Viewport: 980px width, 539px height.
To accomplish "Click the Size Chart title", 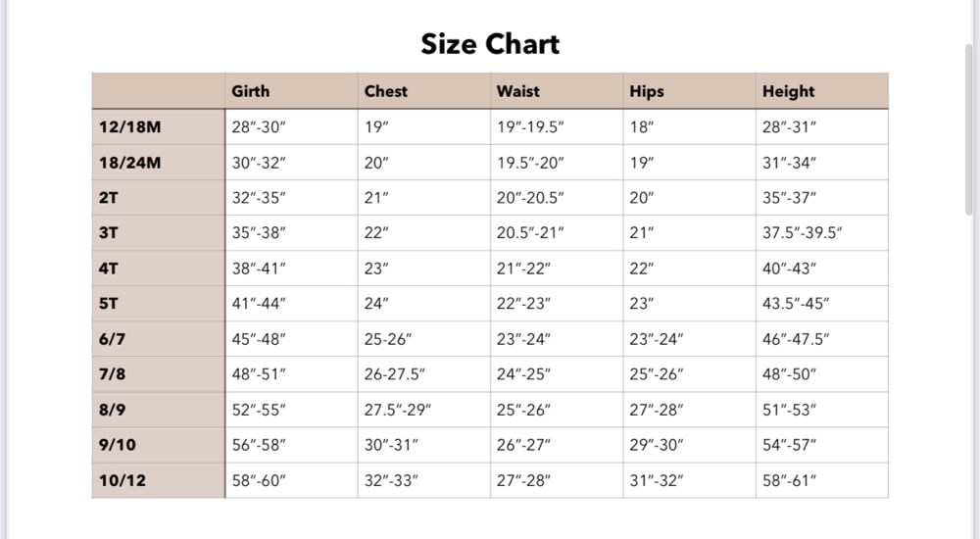I will point(490,44).
